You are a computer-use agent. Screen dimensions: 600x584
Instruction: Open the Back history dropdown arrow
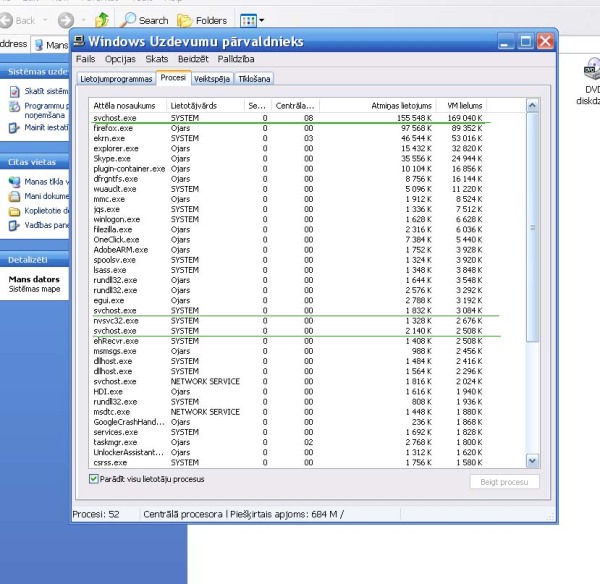click(x=45, y=20)
